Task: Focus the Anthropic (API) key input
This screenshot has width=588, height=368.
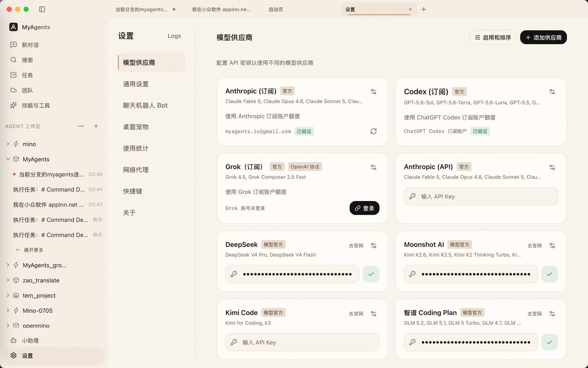Action: 481,196
